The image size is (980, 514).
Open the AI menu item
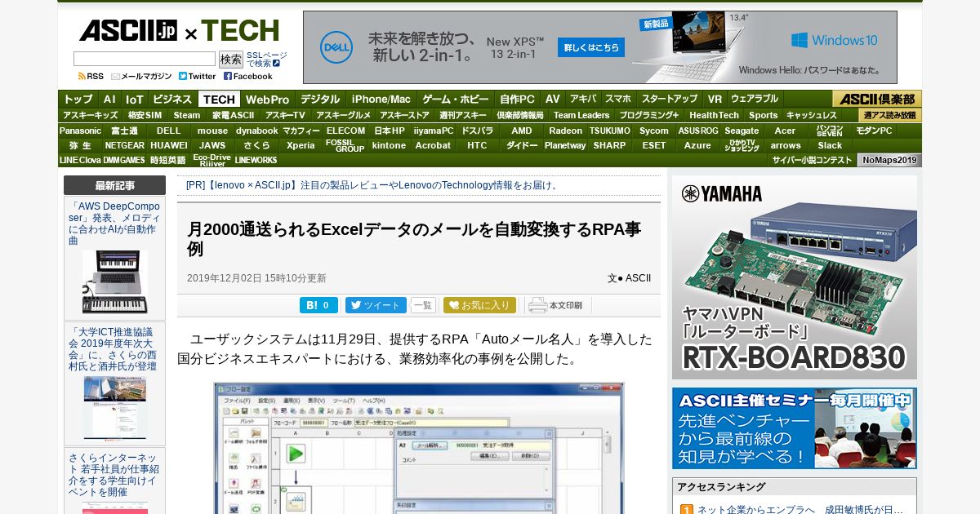pos(109,99)
